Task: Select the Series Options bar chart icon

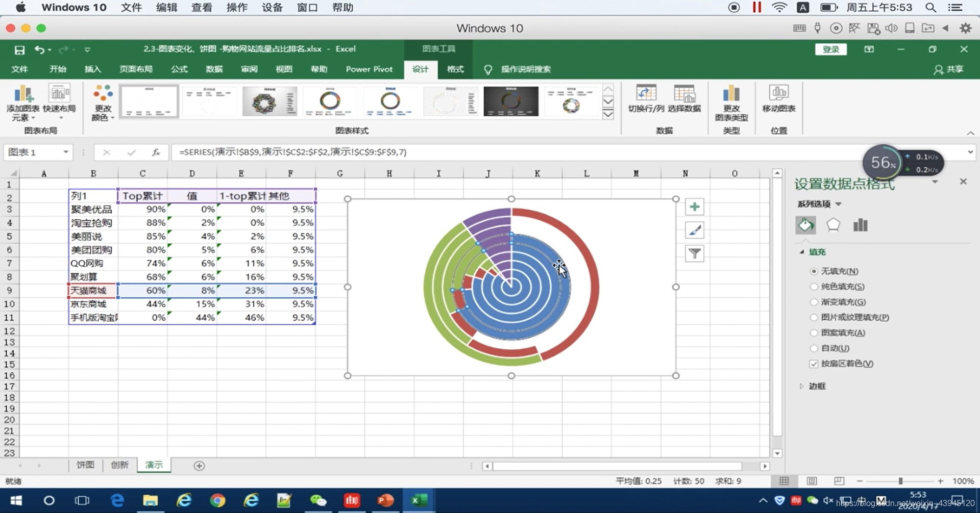Action: [x=861, y=225]
